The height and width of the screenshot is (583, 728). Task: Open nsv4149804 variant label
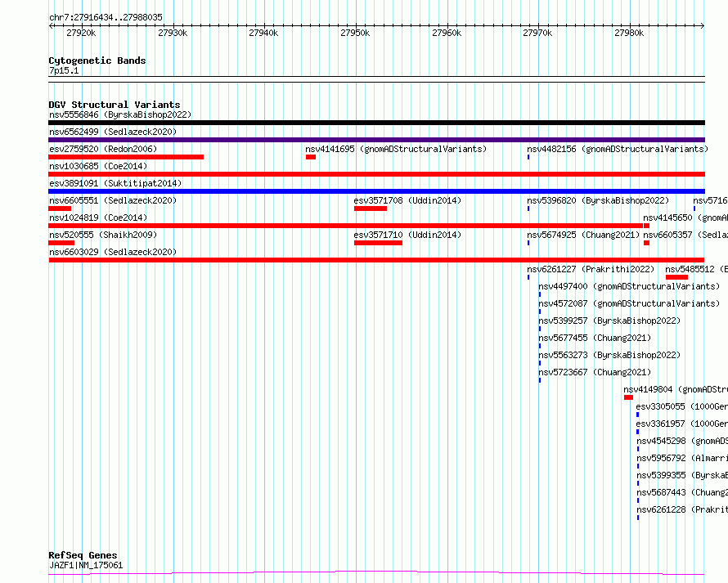click(x=676, y=389)
